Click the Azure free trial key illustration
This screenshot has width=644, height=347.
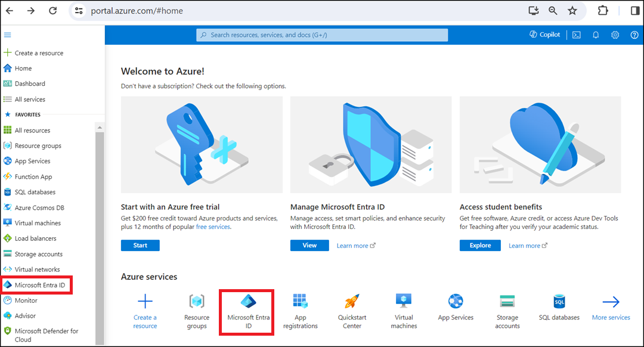pyautogui.click(x=202, y=144)
